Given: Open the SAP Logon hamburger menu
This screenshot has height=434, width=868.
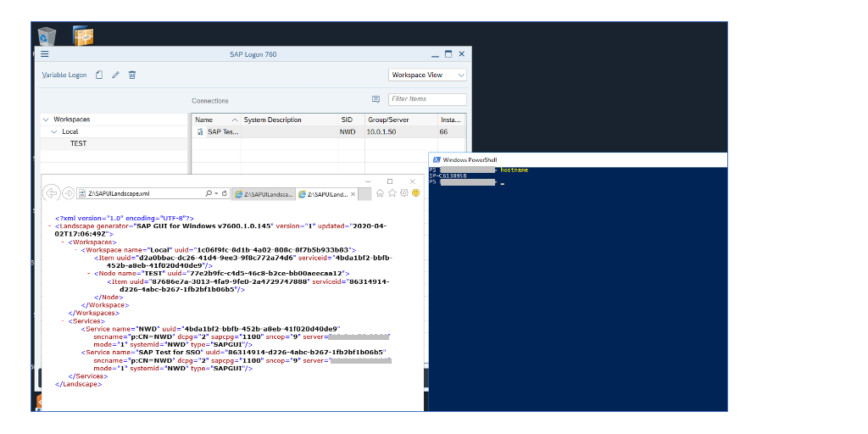Looking at the screenshot, I should point(45,53).
